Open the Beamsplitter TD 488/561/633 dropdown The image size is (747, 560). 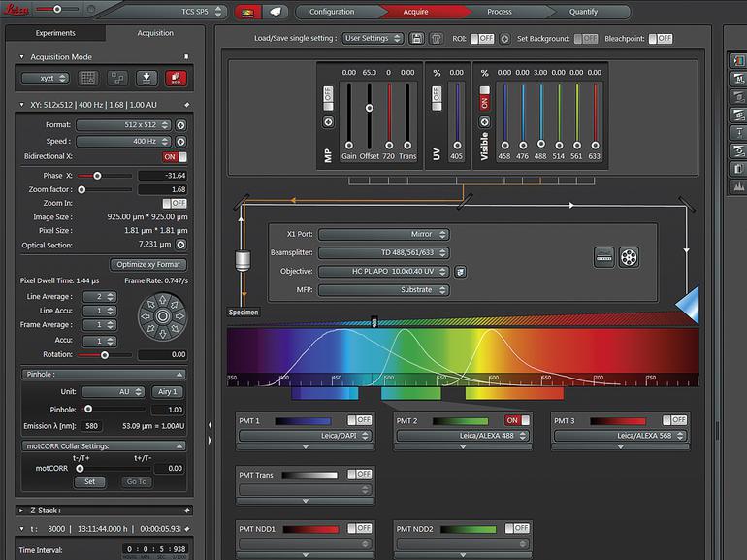pos(384,253)
